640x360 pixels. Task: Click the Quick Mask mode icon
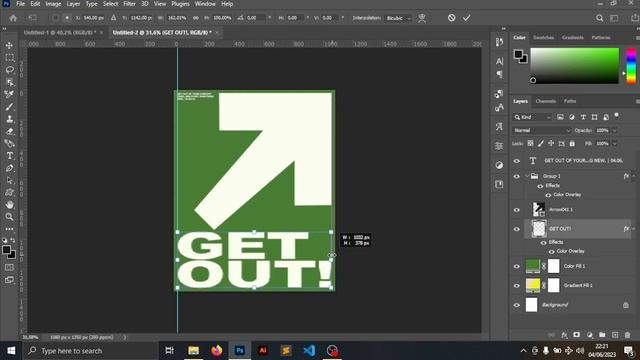pyautogui.click(x=9, y=267)
